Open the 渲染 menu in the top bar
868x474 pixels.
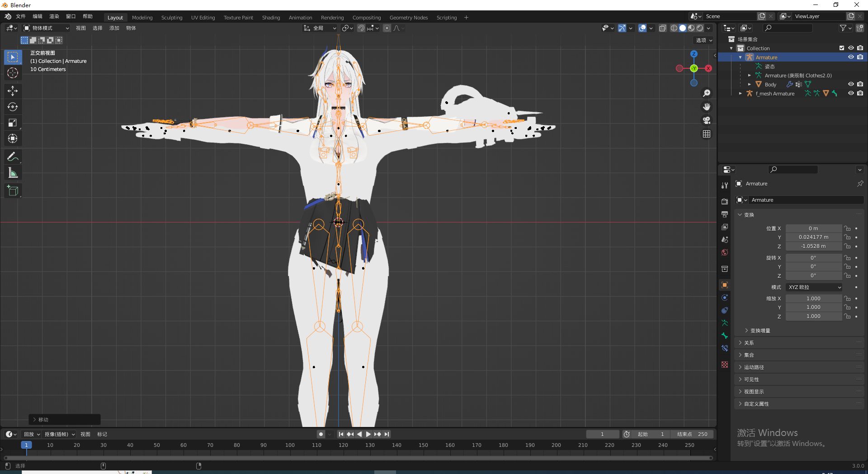click(x=54, y=16)
